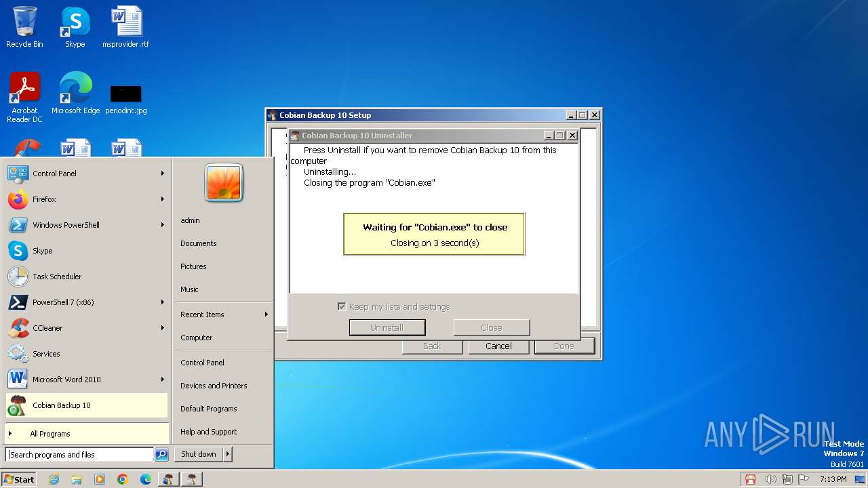
Task: Expand PowerShell 7 (x86) jump list arrow
Action: [x=163, y=302]
